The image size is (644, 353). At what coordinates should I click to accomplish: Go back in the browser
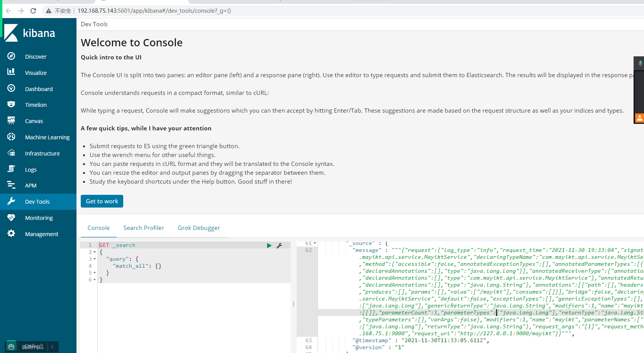pyautogui.click(x=8, y=11)
